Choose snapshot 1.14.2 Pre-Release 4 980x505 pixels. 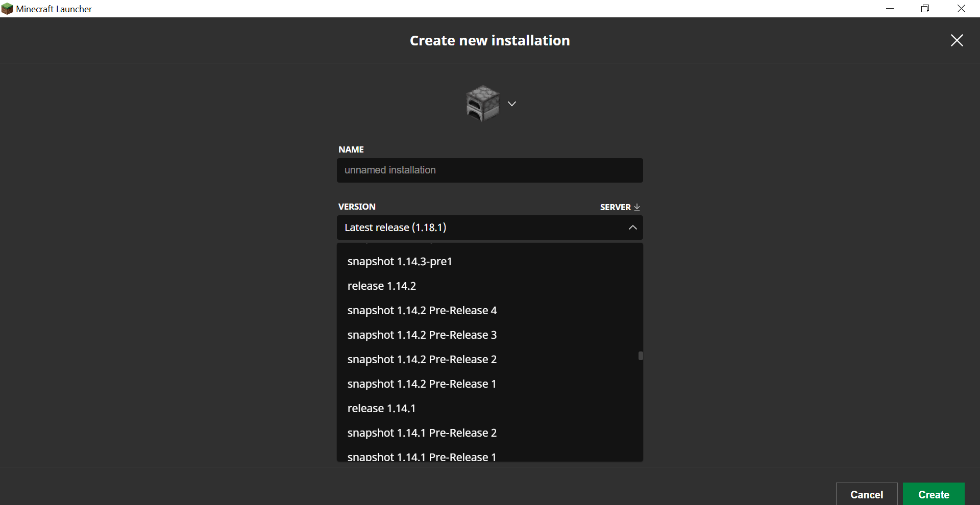(422, 311)
